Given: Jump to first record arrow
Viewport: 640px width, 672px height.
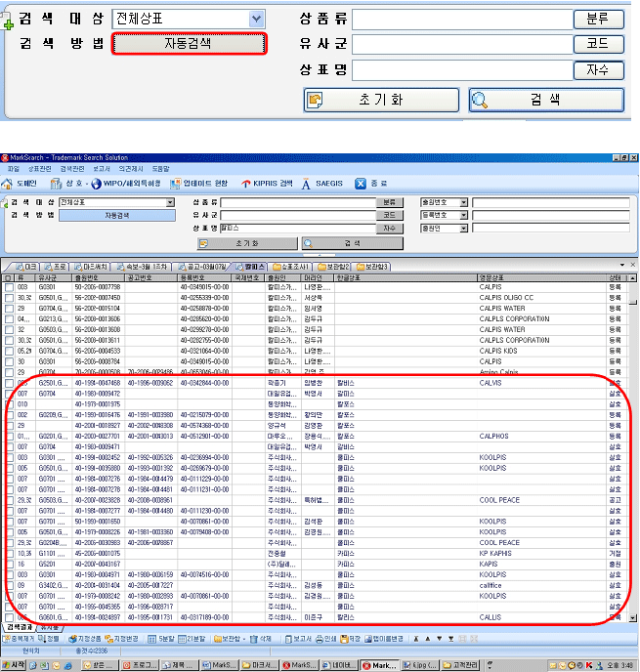Looking at the screenshot, I should pos(416,639).
